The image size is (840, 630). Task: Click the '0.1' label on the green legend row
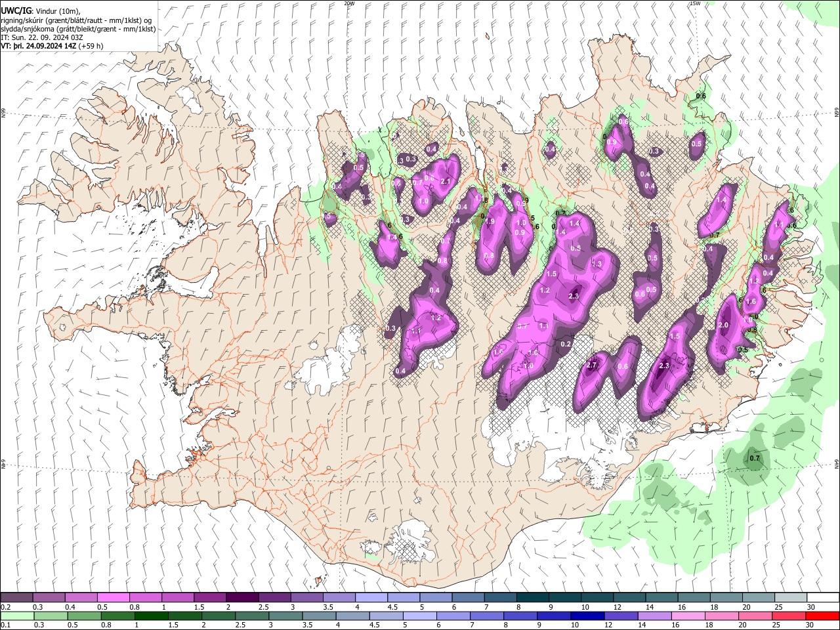point(5,625)
